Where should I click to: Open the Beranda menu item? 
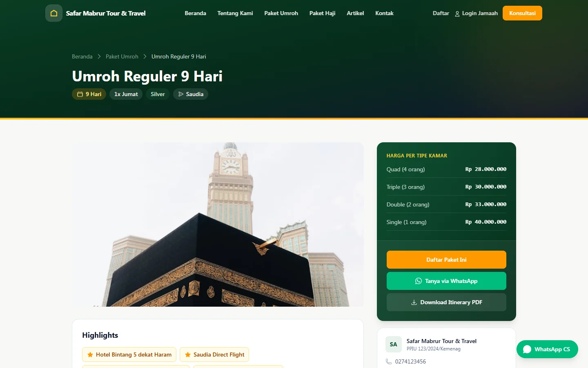195,13
